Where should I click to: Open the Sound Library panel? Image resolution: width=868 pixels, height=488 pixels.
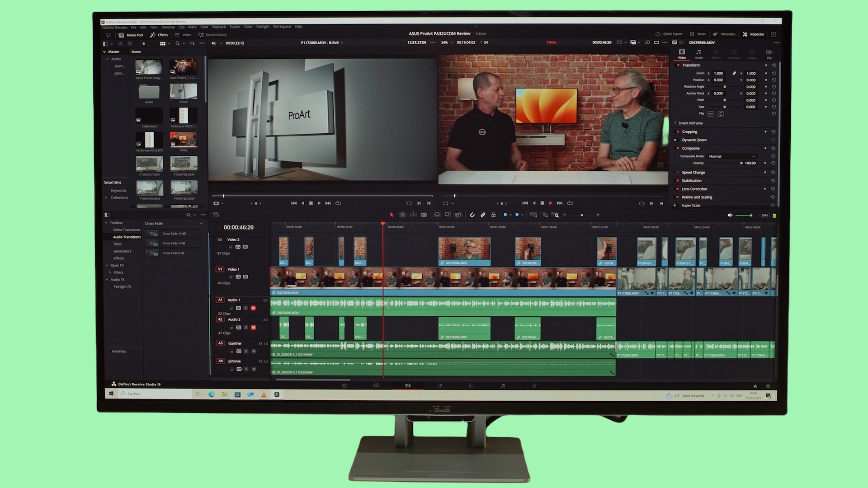pos(212,35)
